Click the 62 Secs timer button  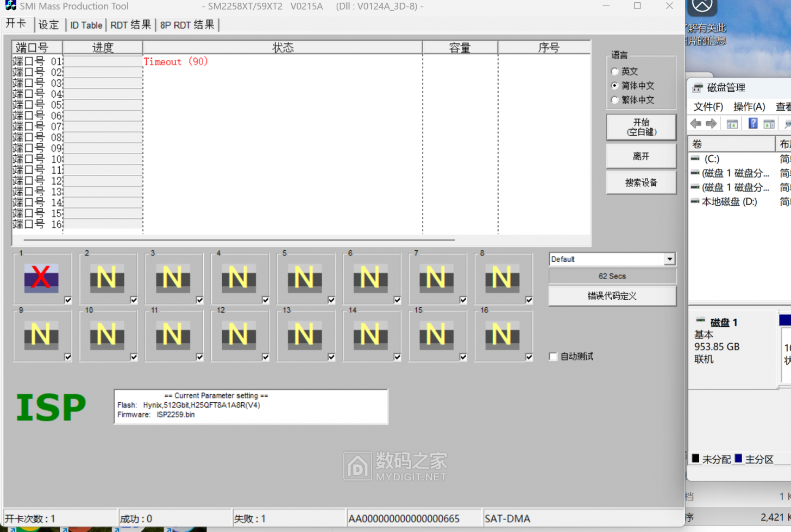tap(612, 276)
